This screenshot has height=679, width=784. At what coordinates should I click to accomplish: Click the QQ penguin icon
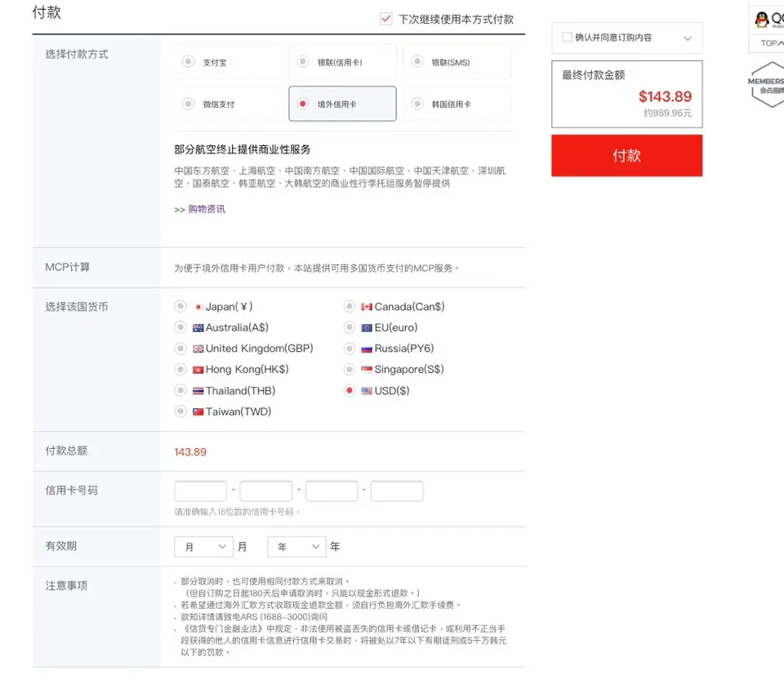point(761,20)
